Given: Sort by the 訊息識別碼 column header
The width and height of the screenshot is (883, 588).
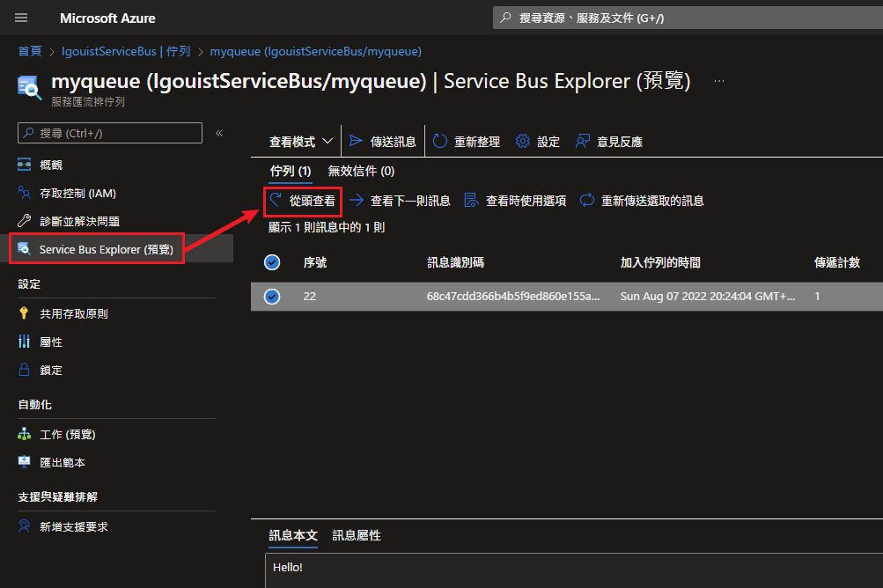Looking at the screenshot, I should [x=455, y=262].
